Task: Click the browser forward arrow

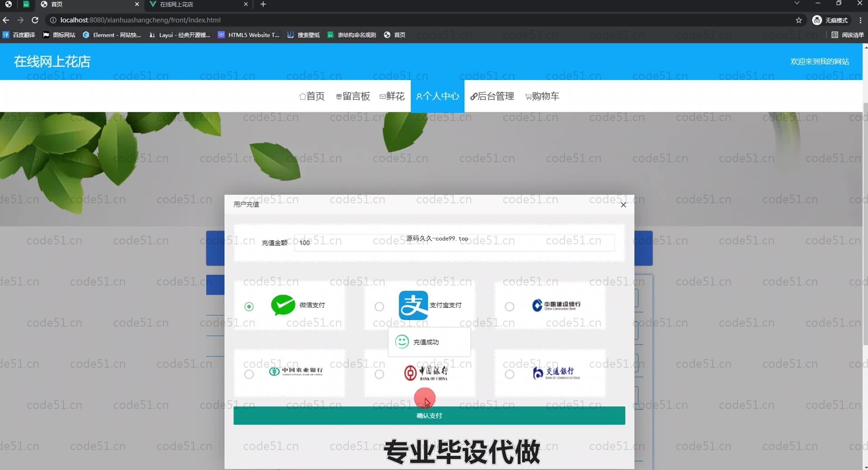Action: click(20, 20)
